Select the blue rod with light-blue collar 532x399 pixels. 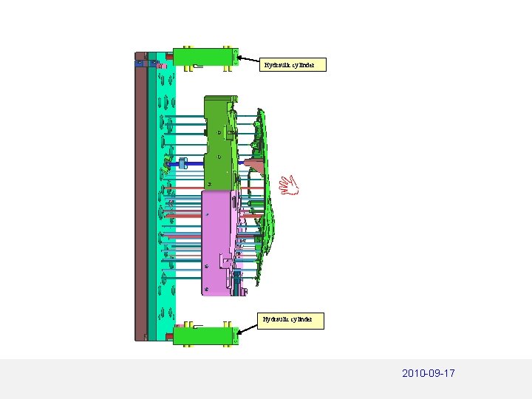(185, 164)
